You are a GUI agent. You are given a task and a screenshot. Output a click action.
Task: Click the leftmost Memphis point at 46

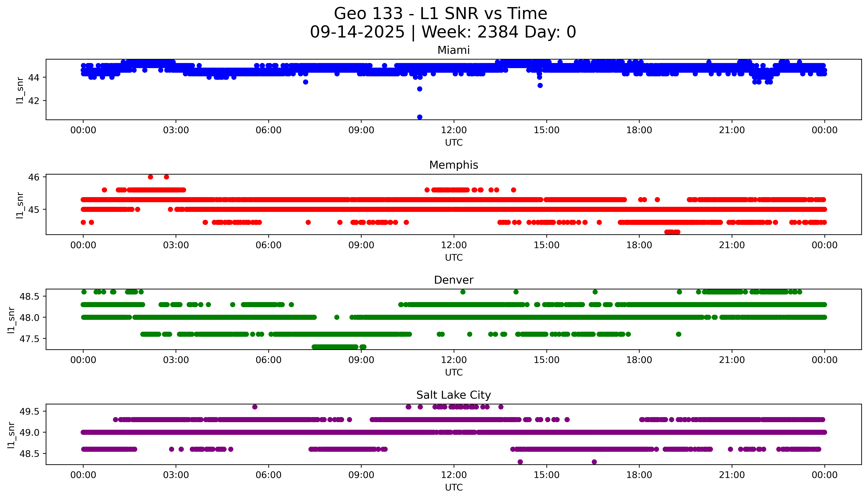[x=150, y=177]
